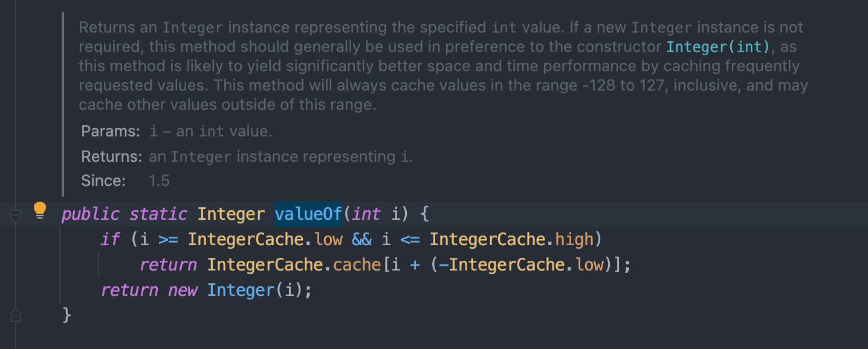Image resolution: width=868 pixels, height=349 pixels.
Task: Collapse the valueOf method using fold marker
Action: [x=16, y=214]
